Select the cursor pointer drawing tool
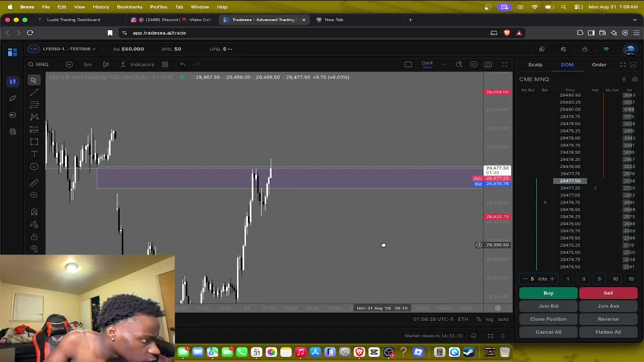644x362 pixels. (x=34, y=80)
